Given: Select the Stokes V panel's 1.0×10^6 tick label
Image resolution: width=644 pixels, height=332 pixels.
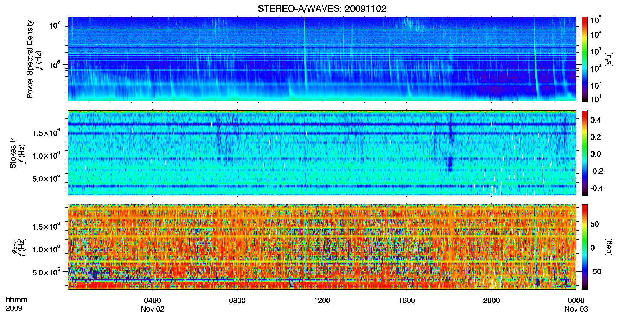Looking at the screenshot, I should (x=46, y=156).
